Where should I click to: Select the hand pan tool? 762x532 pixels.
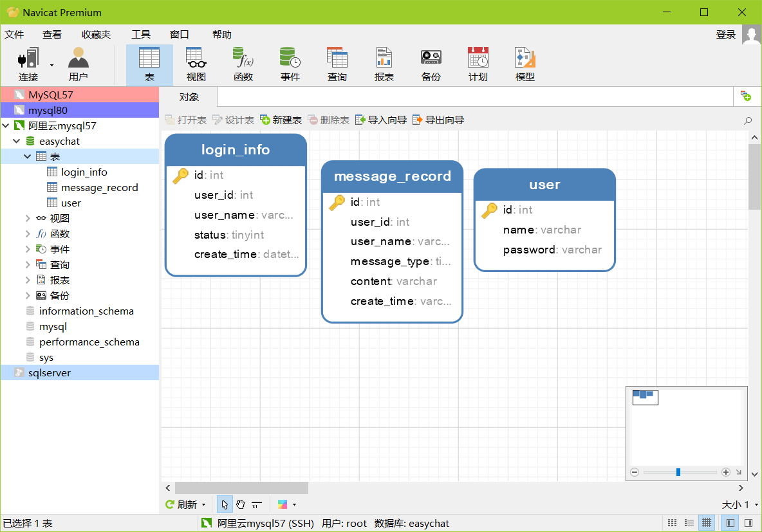[x=241, y=504]
